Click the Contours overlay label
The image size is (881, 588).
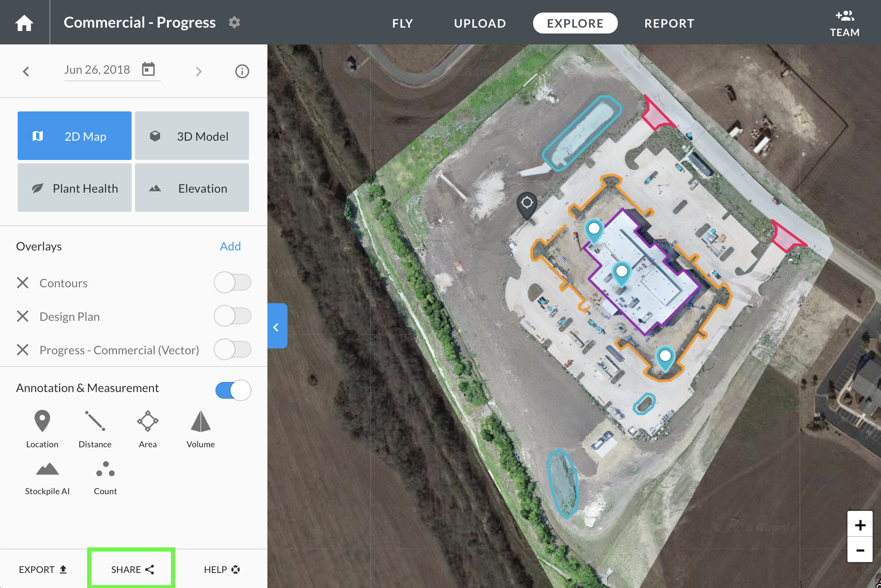[x=64, y=283]
